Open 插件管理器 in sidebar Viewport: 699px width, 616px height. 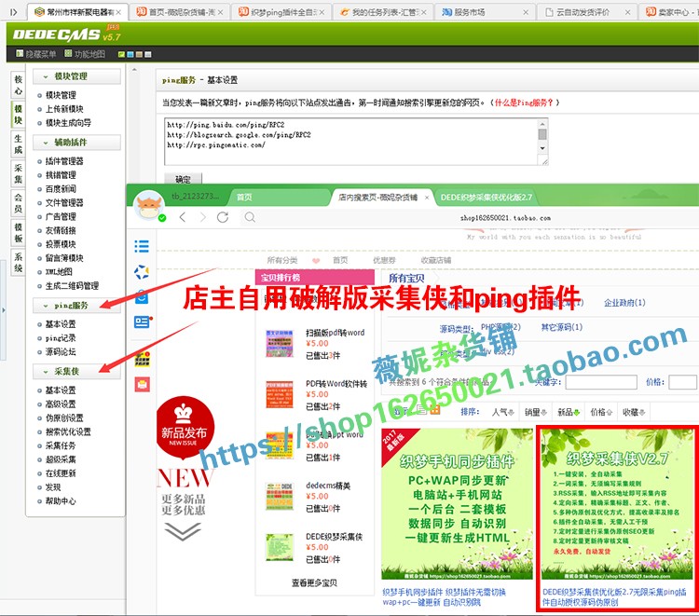tap(64, 161)
